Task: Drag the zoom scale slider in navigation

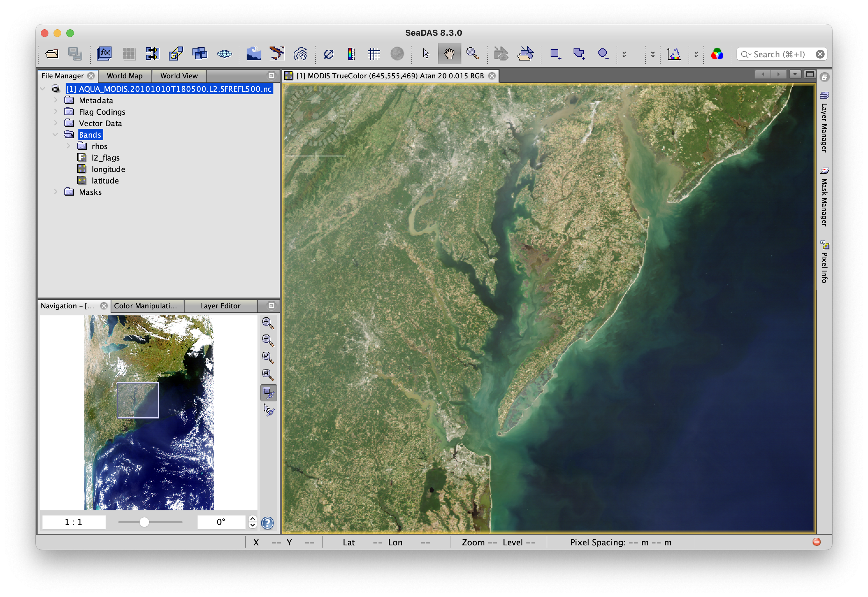Action: point(145,522)
